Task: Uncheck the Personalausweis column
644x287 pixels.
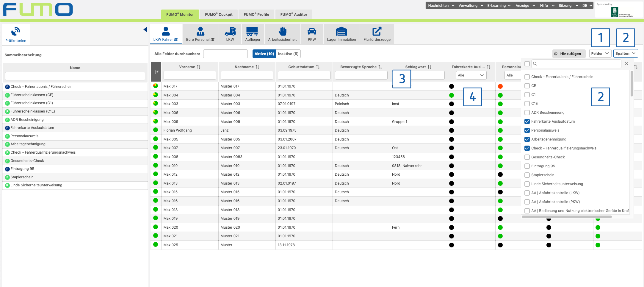Action: point(527,130)
